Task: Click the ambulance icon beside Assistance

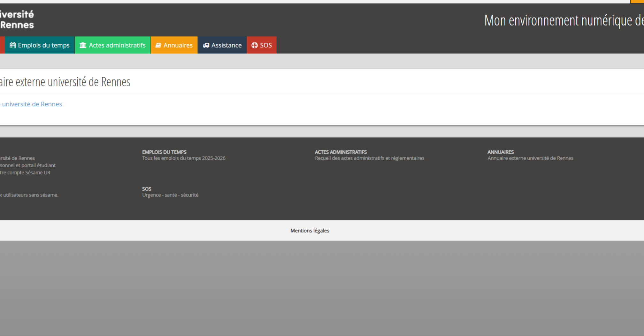Action: click(x=206, y=45)
